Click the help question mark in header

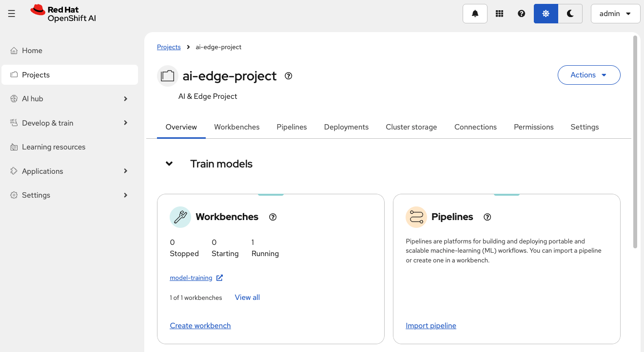tap(522, 14)
